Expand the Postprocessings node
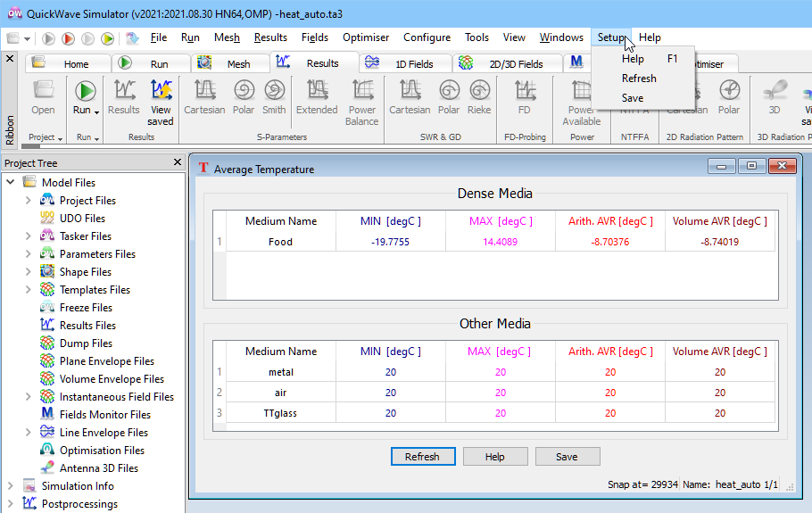The image size is (812, 513). 11,504
